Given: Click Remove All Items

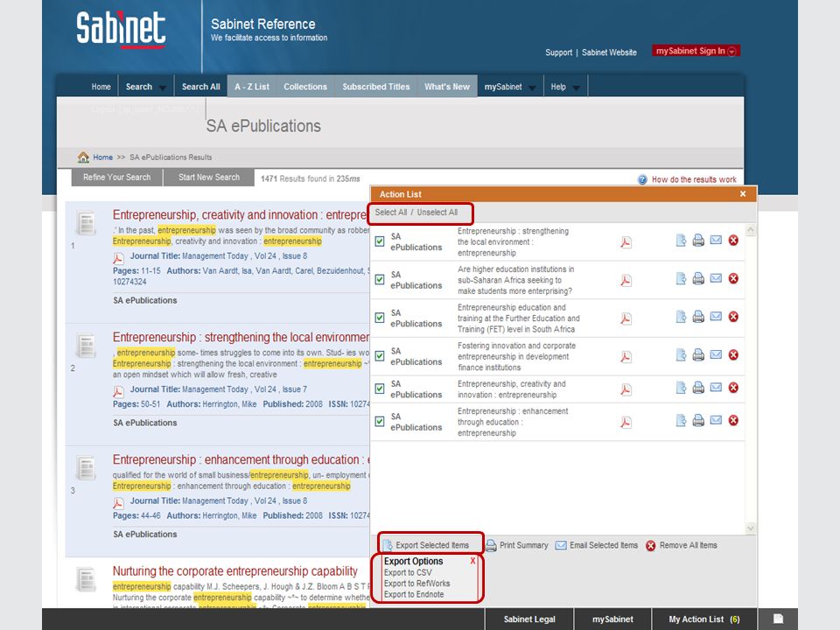Looking at the screenshot, I should pos(682,545).
